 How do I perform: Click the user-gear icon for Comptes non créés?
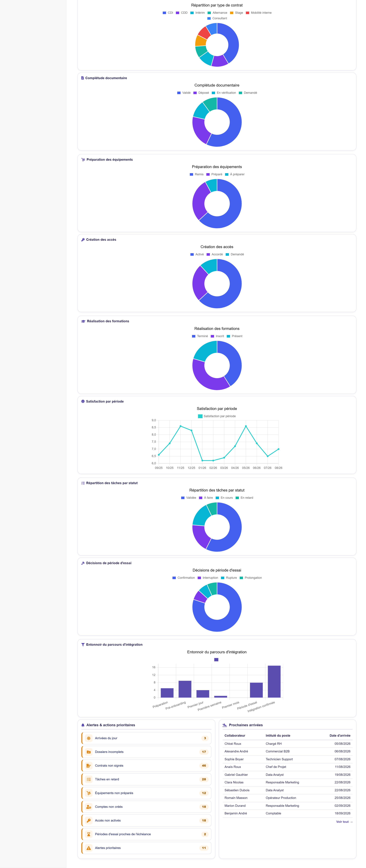tap(89, 807)
